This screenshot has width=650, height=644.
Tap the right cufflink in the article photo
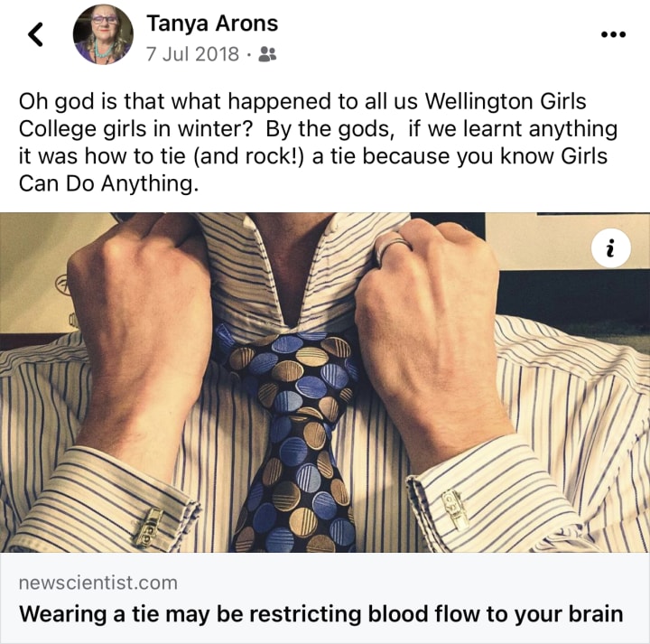[x=455, y=510]
